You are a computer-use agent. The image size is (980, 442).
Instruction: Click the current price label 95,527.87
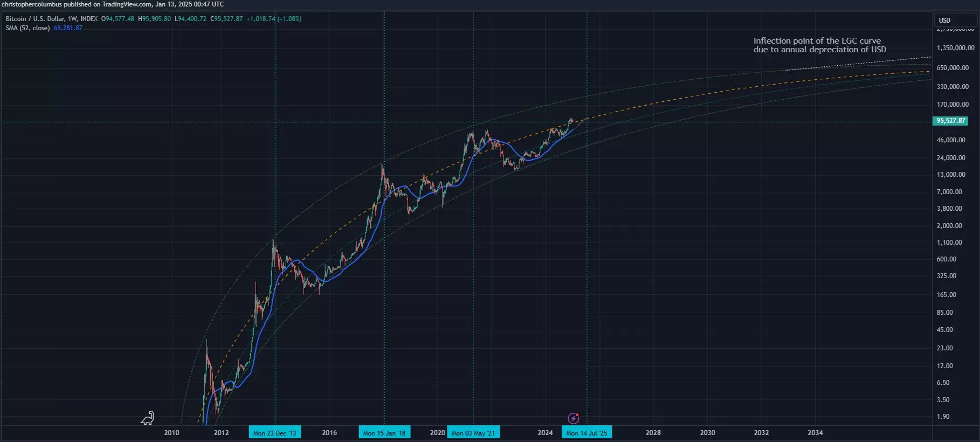[x=950, y=121]
